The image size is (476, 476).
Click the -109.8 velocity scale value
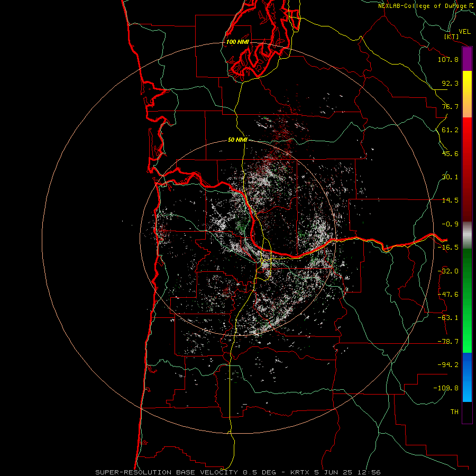[446, 388]
